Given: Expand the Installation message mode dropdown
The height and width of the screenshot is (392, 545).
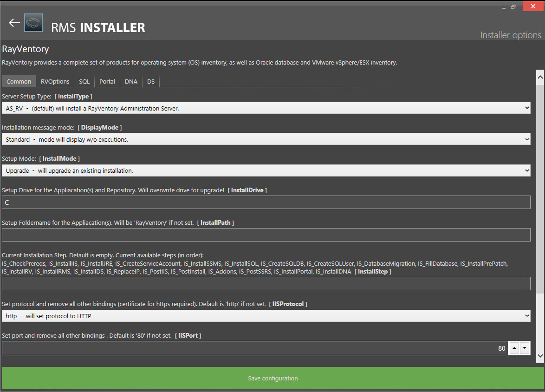Looking at the screenshot, I should 266,139.
